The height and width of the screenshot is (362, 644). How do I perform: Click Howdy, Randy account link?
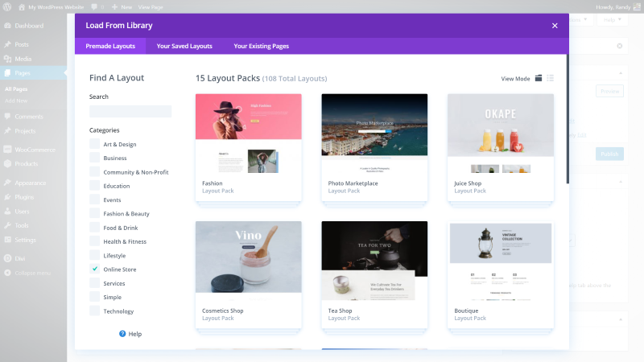tap(613, 7)
